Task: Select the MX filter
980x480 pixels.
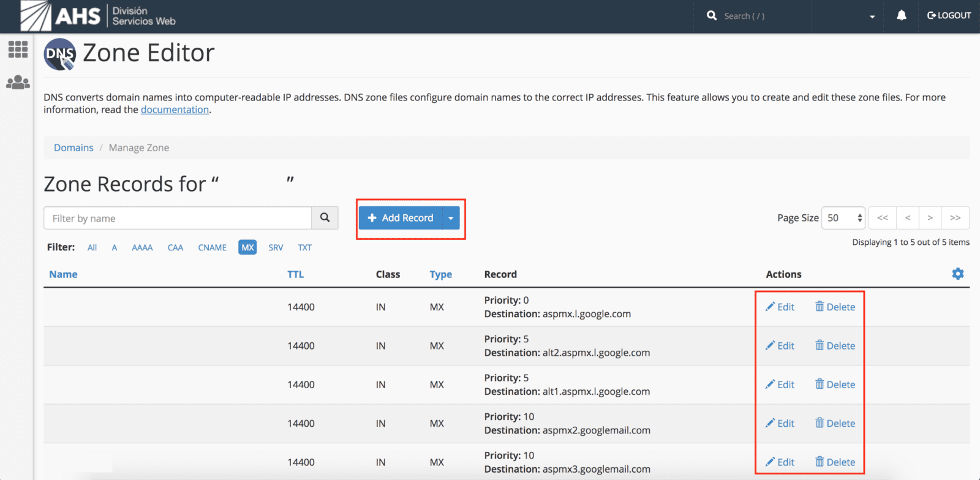Action: 247,247
